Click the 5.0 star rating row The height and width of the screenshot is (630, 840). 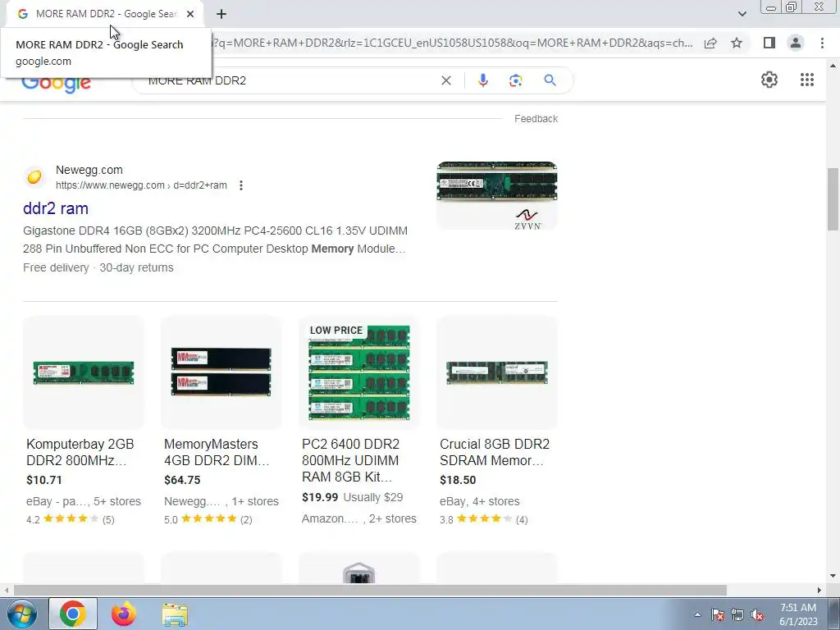(x=208, y=519)
